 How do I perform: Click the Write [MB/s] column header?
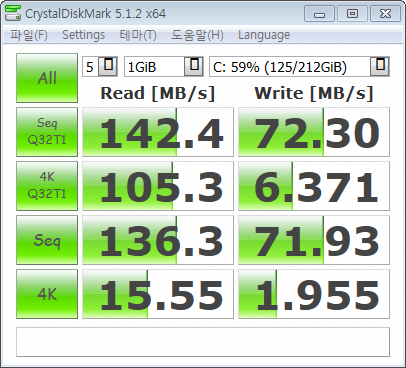pos(314,93)
